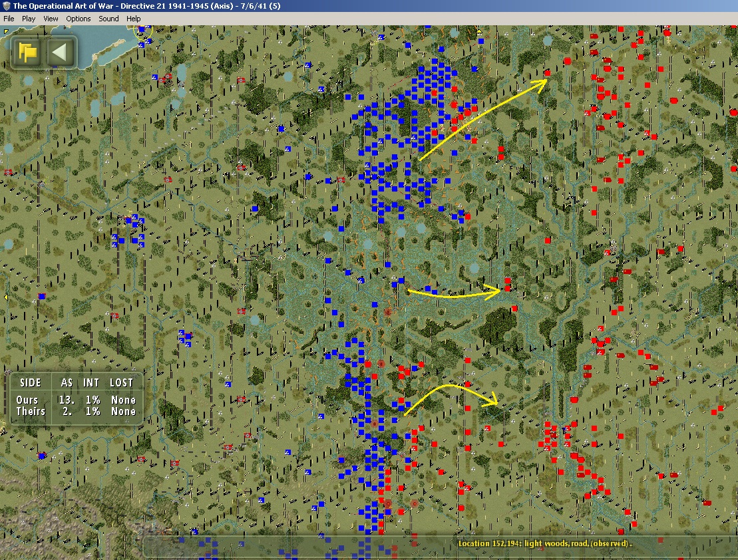Click the window title 'The Operational Art of War'
Screen dimensions: 738x560
click(x=63, y=6)
